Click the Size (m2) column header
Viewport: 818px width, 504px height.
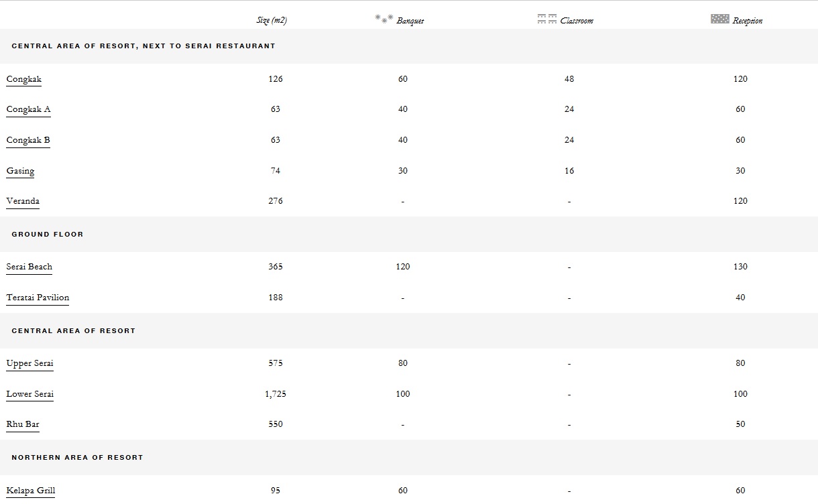pyautogui.click(x=272, y=20)
